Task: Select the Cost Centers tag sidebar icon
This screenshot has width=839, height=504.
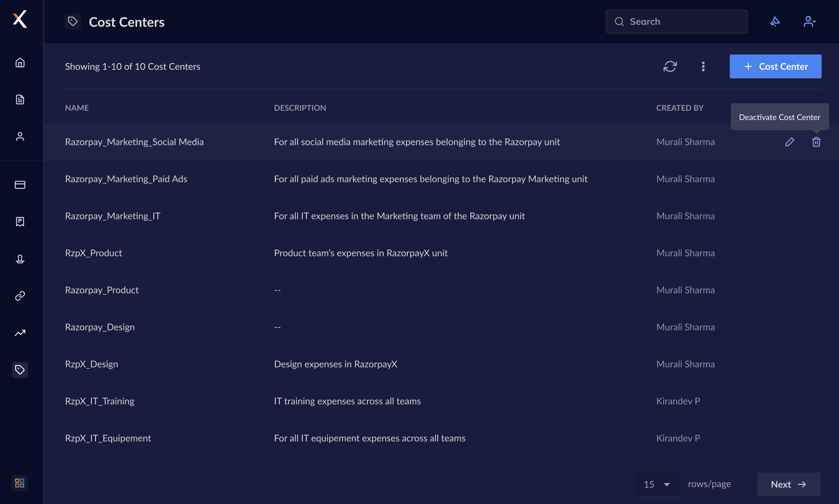Action: pyautogui.click(x=20, y=370)
